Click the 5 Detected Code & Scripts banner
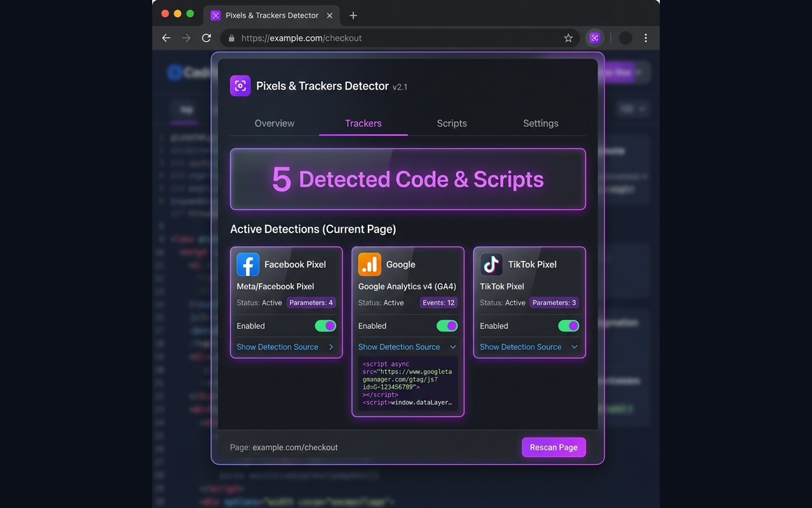 [x=408, y=179]
